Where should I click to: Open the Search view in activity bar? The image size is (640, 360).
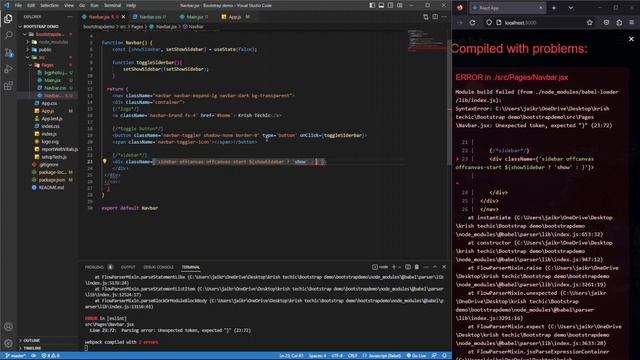click(x=8, y=36)
